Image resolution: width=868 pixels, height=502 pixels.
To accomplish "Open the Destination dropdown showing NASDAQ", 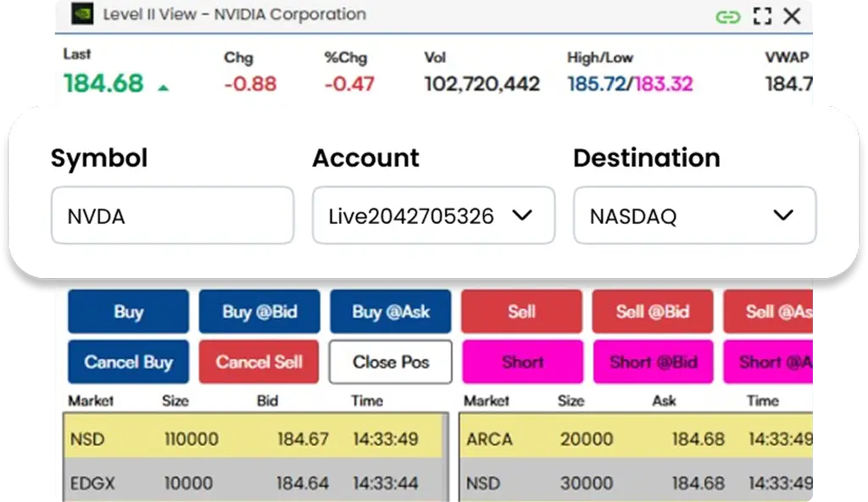I will tap(695, 215).
